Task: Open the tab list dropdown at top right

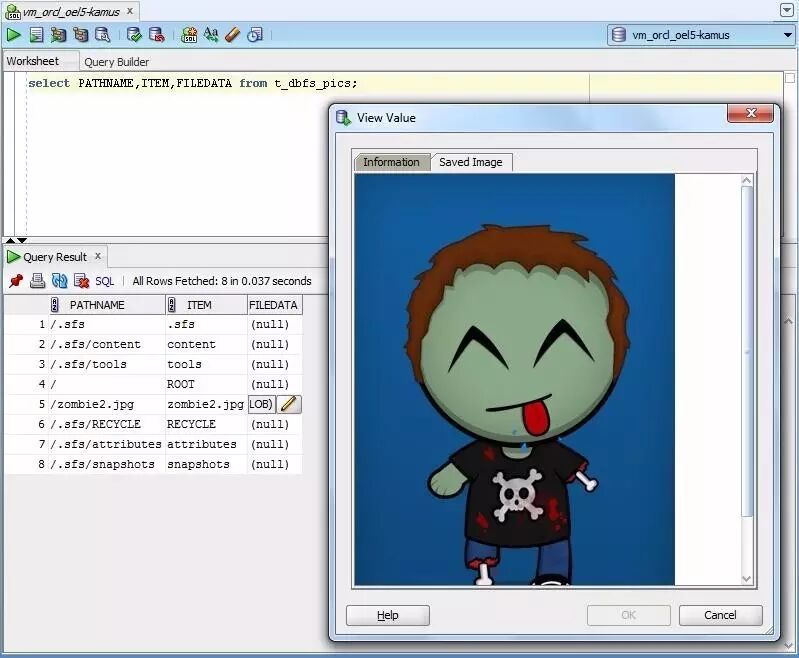Action: (787, 10)
